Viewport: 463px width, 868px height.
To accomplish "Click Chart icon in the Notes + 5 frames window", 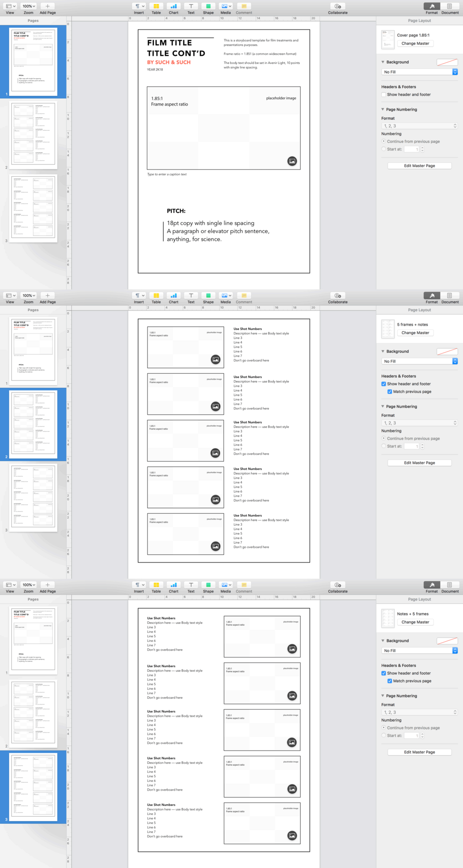I will point(173,585).
